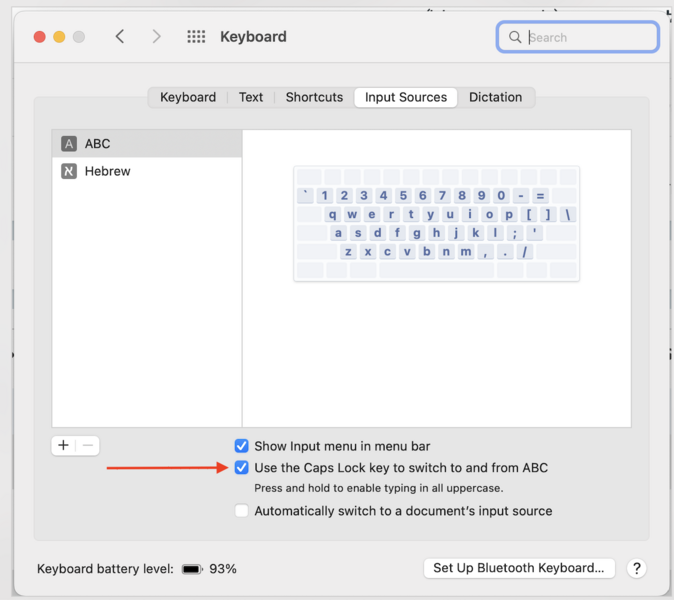
Task: Close the Keyboard preferences window
Action: click(x=40, y=37)
